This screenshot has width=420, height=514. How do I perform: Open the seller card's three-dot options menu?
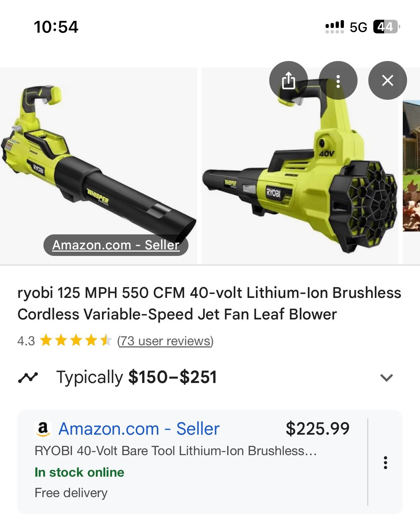[386, 463]
